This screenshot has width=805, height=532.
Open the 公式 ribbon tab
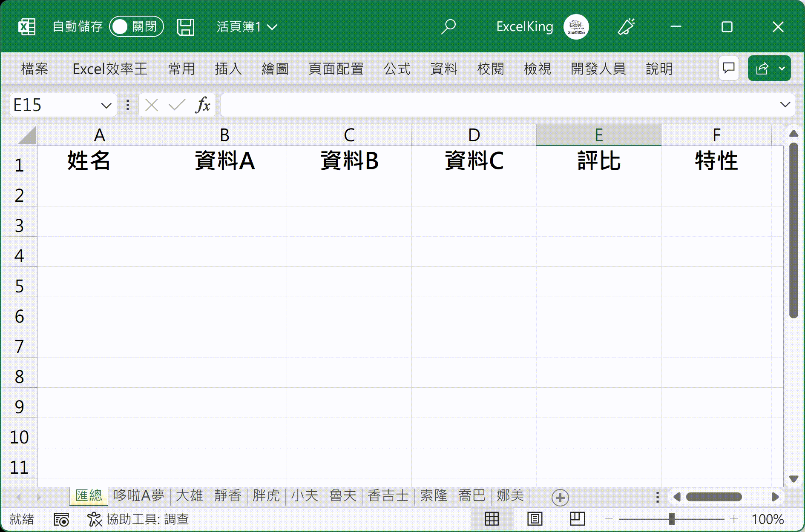397,69
